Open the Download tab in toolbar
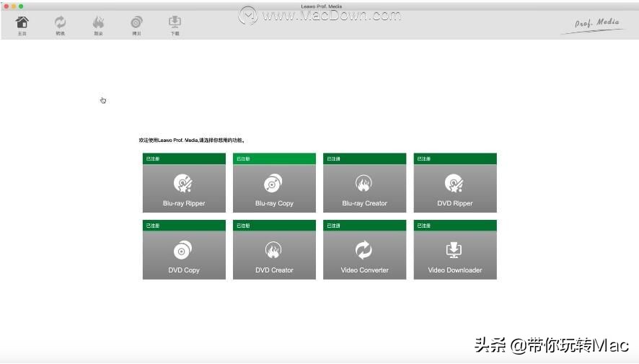The height and width of the screenshot is (364, 639). coord(175,25)
